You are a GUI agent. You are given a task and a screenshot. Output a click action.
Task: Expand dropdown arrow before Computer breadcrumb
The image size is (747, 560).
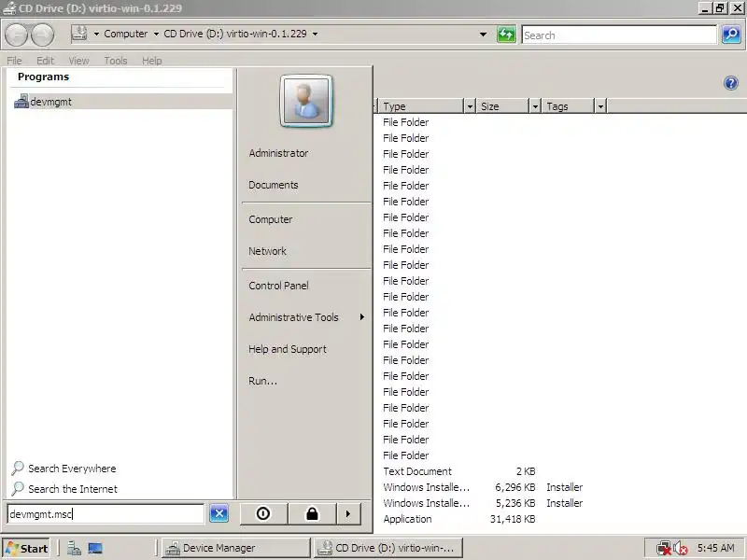96,34
